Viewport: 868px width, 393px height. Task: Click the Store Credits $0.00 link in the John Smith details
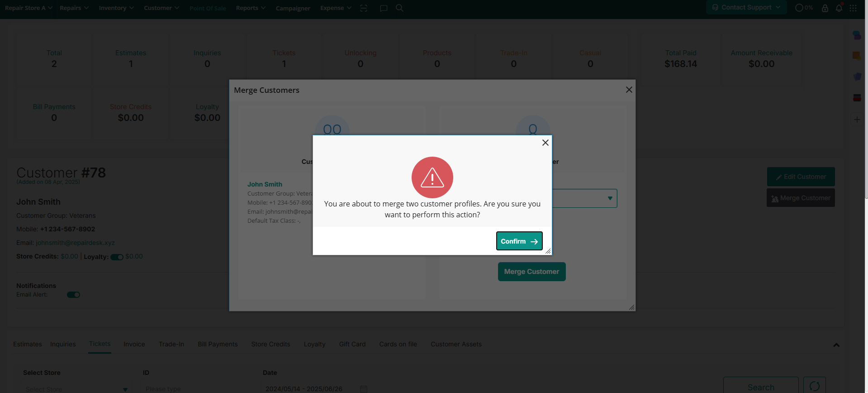pos(69,256)
